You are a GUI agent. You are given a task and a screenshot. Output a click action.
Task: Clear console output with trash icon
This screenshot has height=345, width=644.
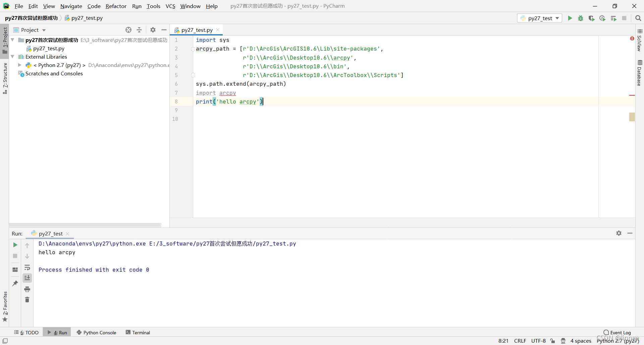[x=27, y=300]
